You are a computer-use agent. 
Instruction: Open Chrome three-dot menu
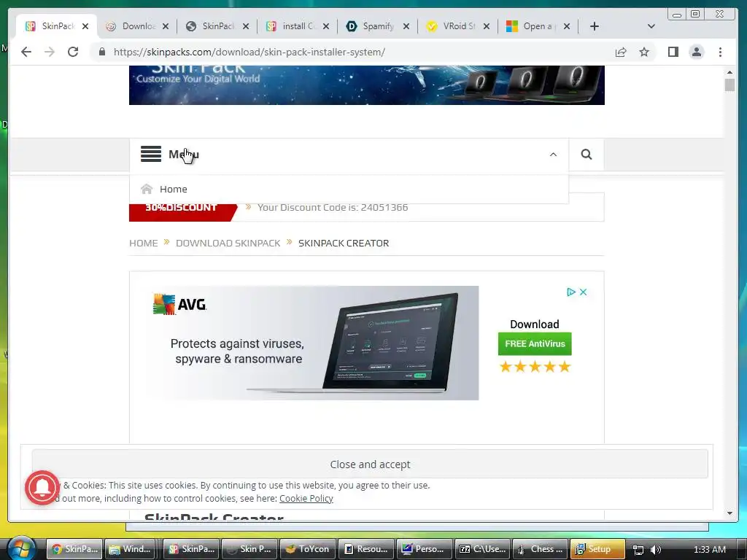[x=720, y=52]
